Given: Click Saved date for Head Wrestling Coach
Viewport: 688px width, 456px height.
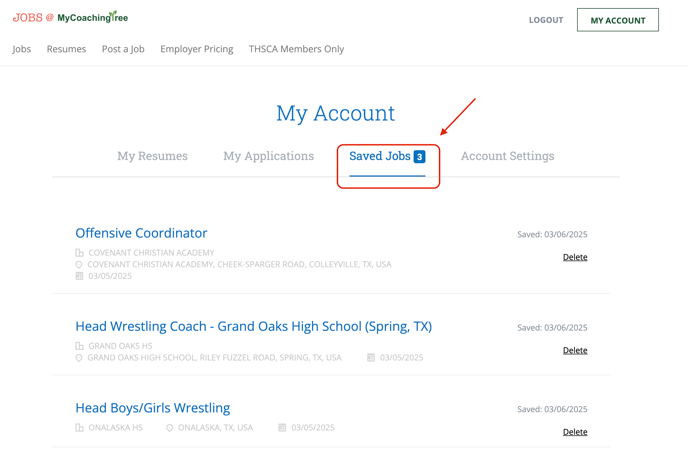Looking at the screenshot, I should (552, 327).
